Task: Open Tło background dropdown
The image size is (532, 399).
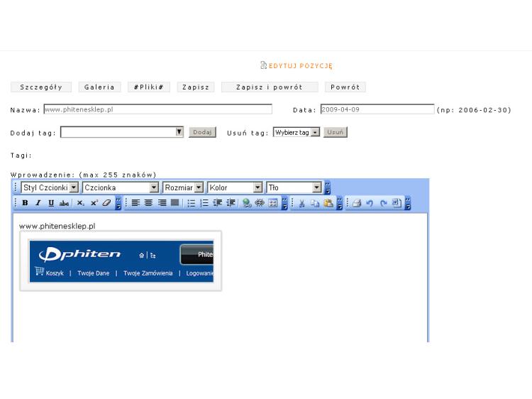Action: [x=294, y=187]
